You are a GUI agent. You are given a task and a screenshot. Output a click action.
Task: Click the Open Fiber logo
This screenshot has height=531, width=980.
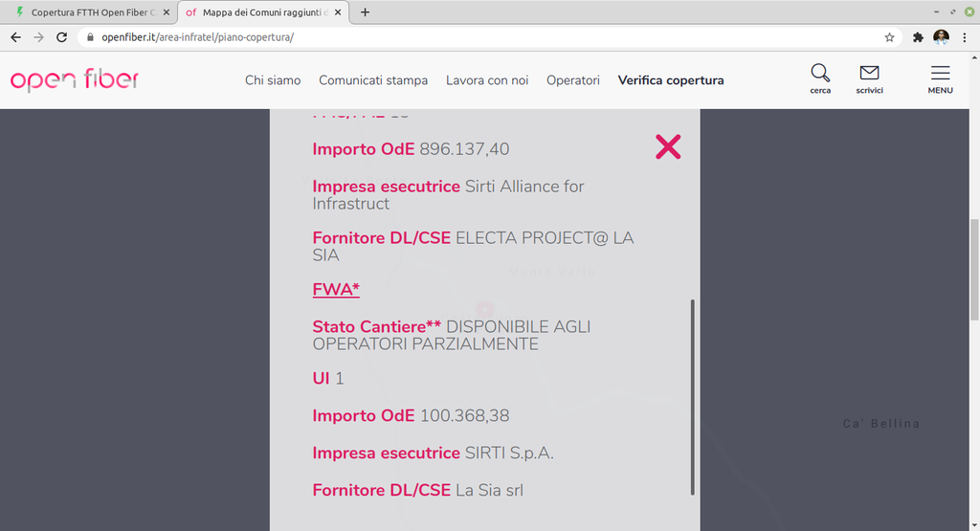click(75, 80)
